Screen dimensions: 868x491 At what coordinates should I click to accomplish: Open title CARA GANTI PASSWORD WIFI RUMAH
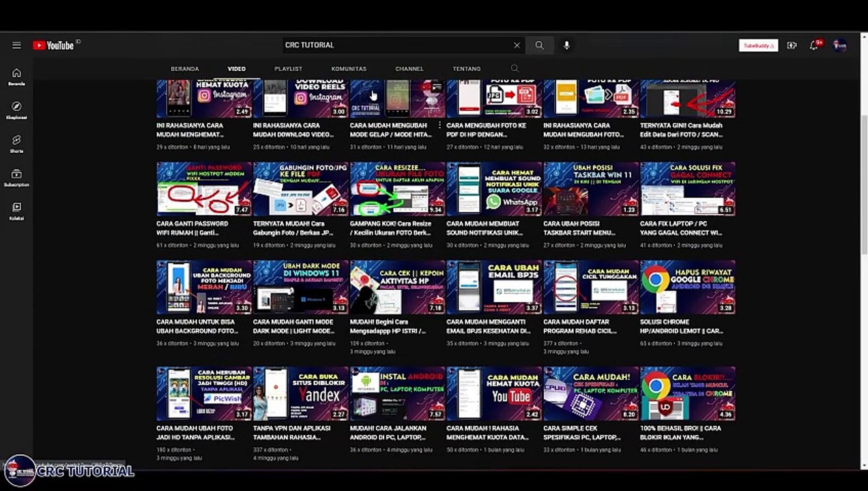pos(192,228)
